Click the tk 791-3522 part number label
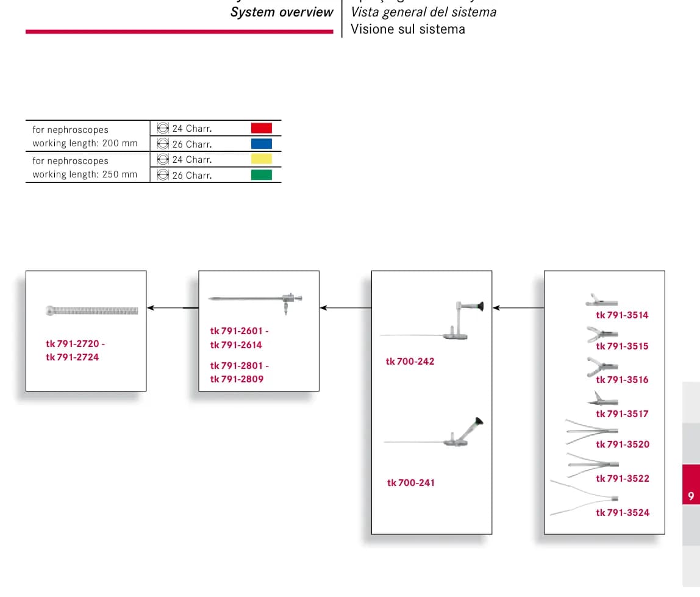Viewport: 700px width, 597px height. point(623,479)
